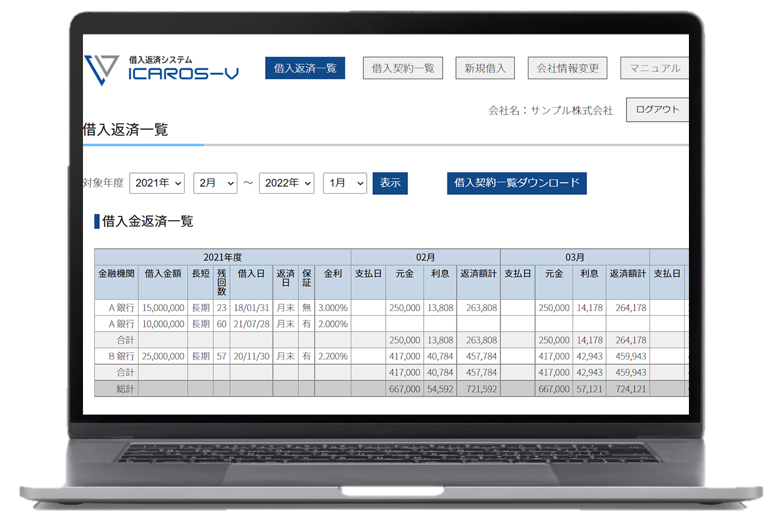Expand the 1月 end month dropdown
This screenshot has height=532, width=784.
344,183
